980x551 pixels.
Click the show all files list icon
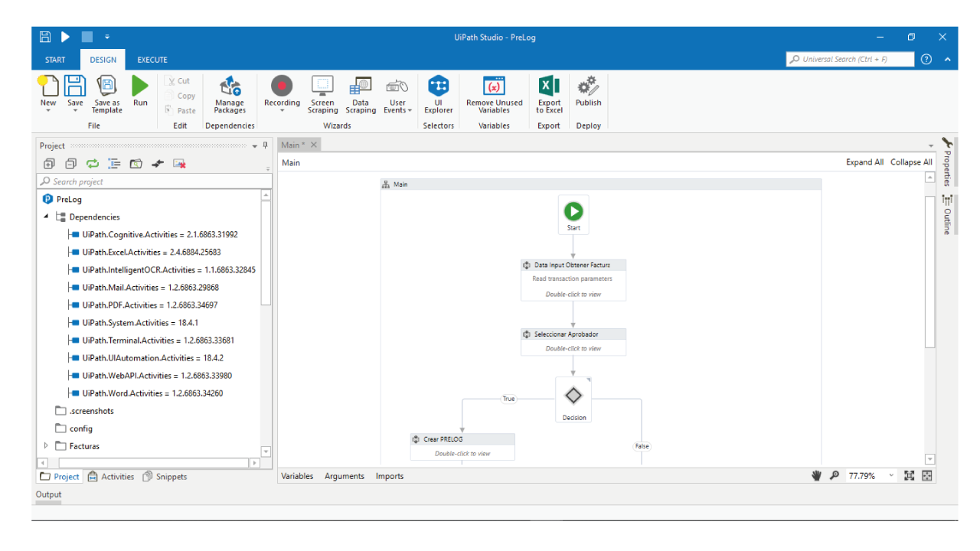point(114,163)
